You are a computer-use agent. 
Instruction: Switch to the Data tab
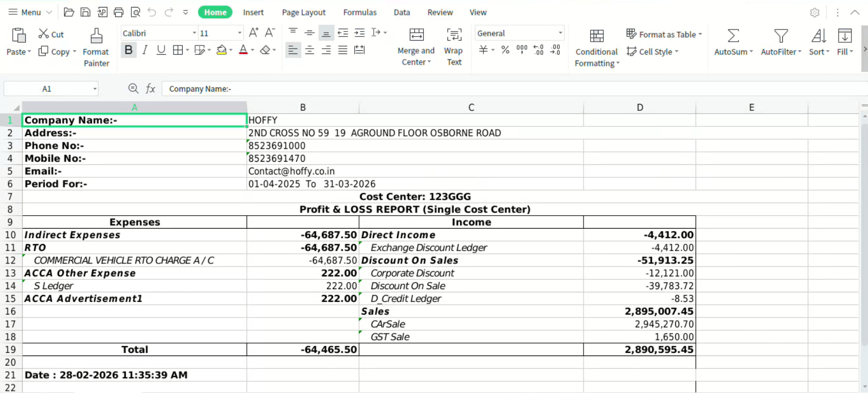point(402,12)
